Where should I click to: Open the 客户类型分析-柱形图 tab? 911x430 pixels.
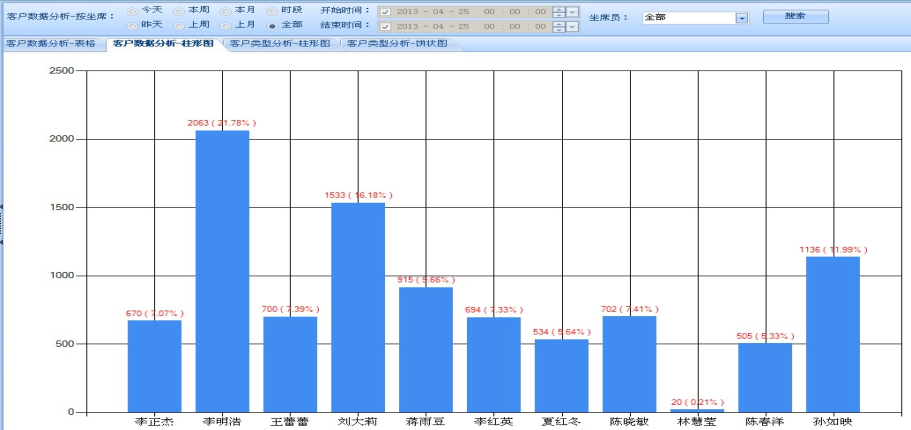pos(279,44)
